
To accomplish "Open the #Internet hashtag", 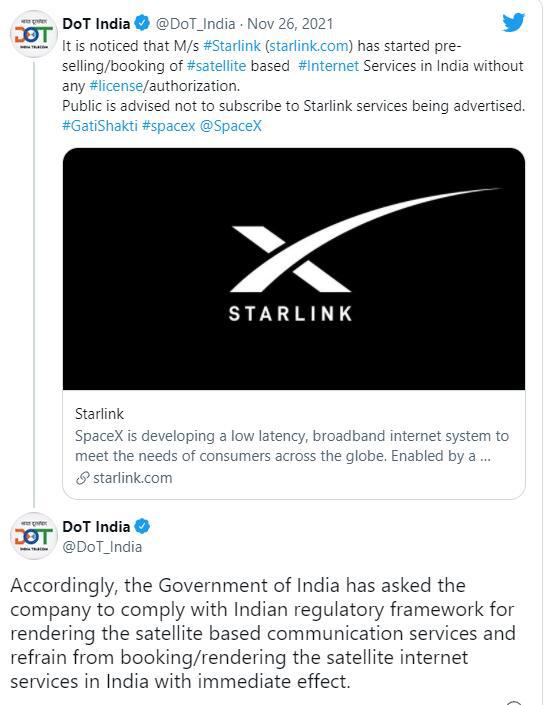I will 328,66.
